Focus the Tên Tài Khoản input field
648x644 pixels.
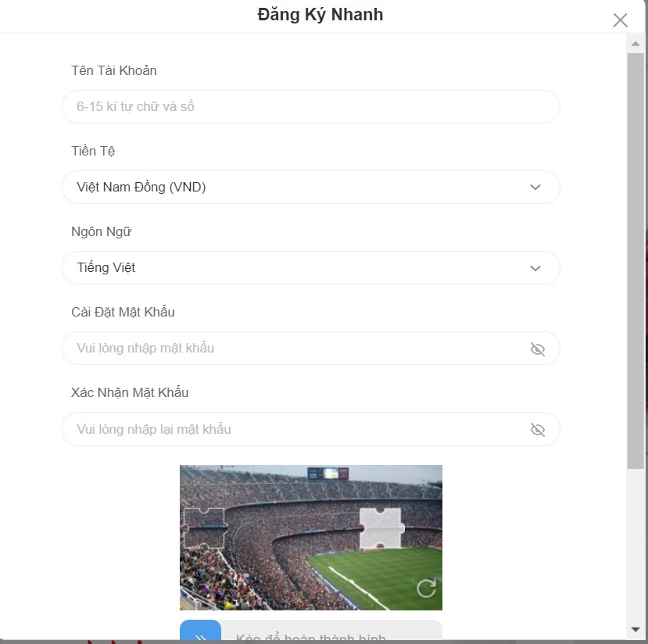(x=311, y=106)
